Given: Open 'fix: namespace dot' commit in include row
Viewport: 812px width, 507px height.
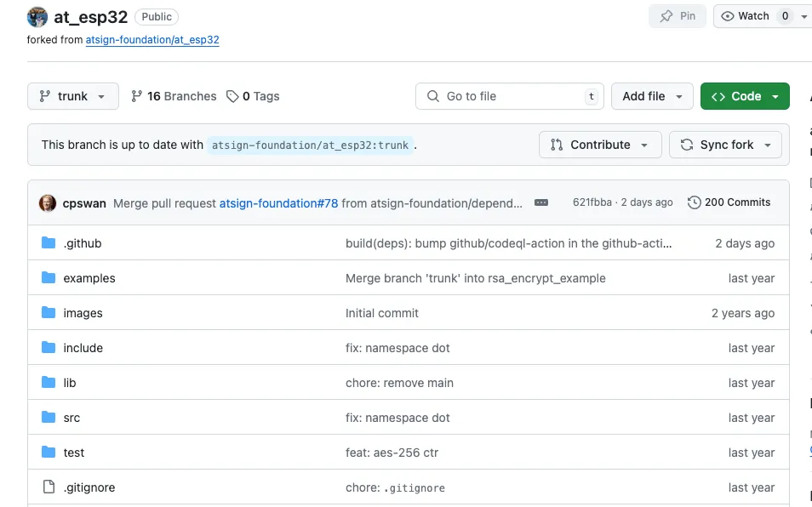Looking at the screenshot, I should pyautogui.click(x=397, y=348).
